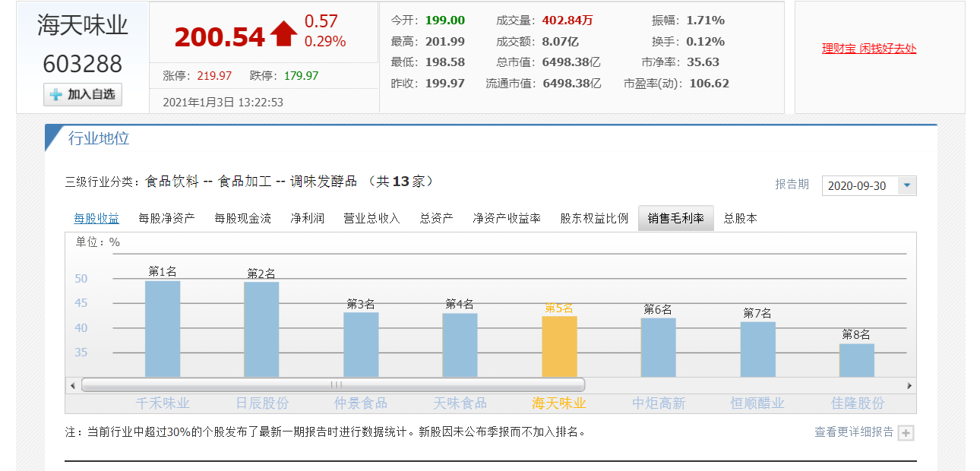Click 昨收 value 199.97

pyautogui.click(x=445, y=84)
